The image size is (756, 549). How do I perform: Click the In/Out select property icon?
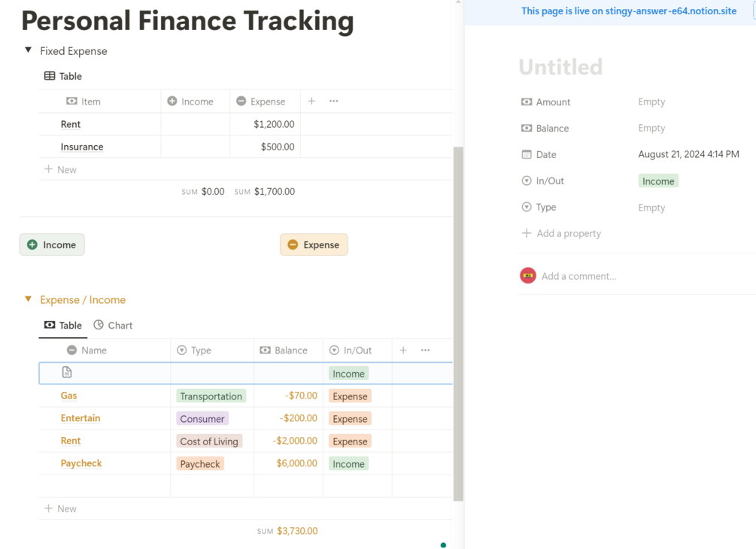pyautogui.click(x=526, y=180)
